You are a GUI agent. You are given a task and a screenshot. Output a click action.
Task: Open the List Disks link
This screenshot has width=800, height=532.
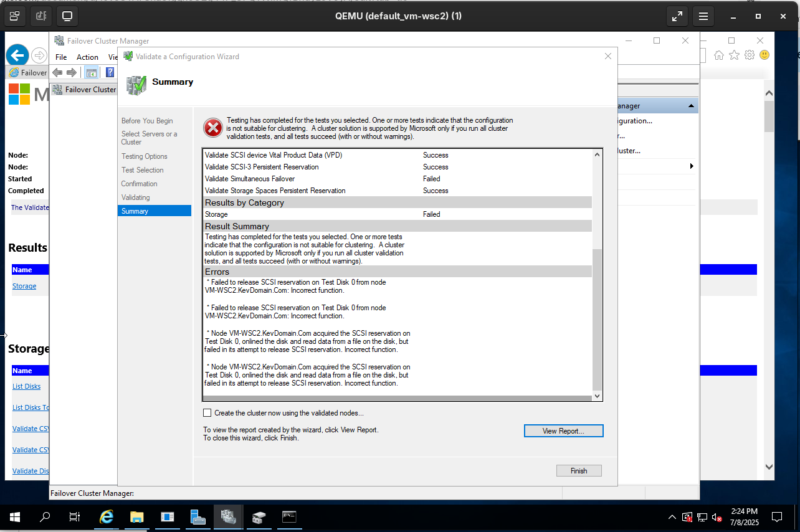(27, 386)
